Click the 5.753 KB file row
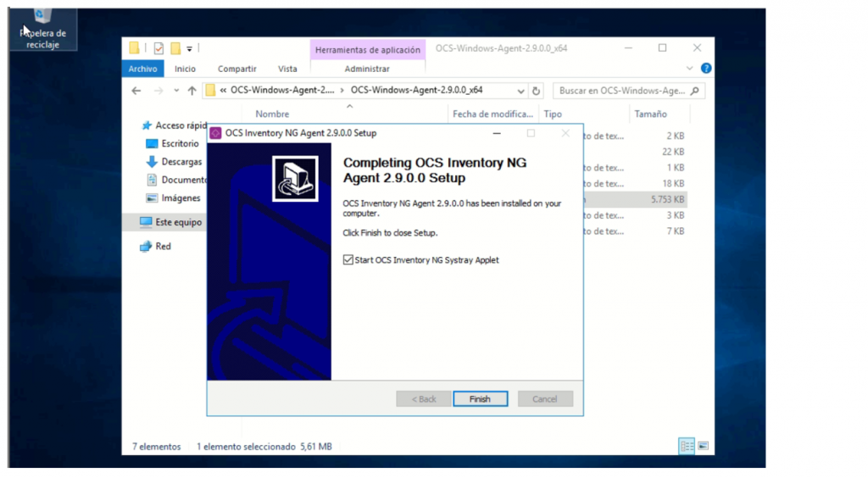The width and height of the screenshot is (868, 478). [x=636, y=199]
